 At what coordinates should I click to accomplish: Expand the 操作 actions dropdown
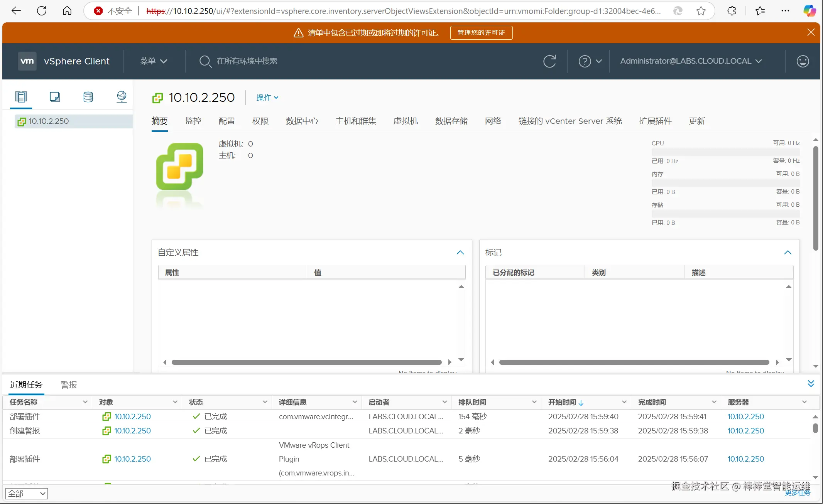(x=267, y=98)
